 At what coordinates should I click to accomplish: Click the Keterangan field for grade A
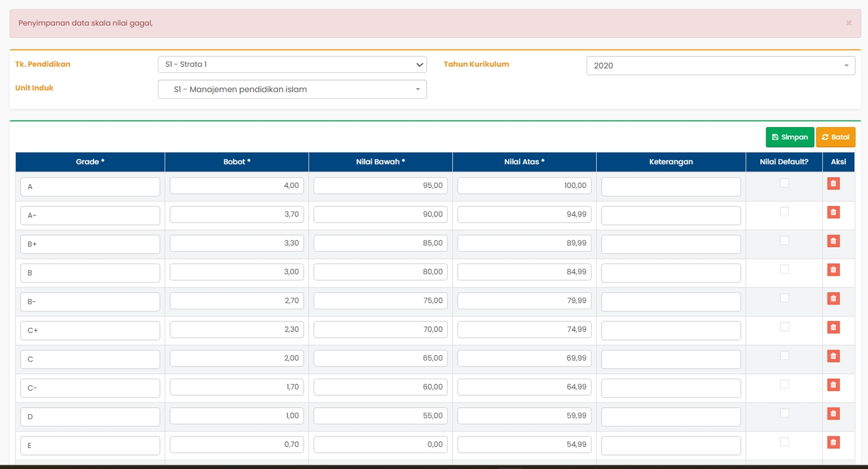670,187
